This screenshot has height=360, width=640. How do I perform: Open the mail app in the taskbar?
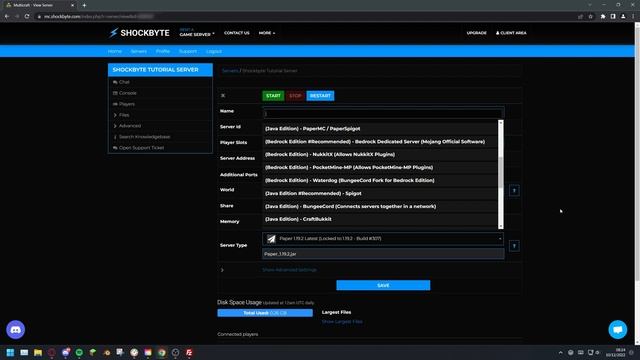pyautogui.click(x=24, y=352)
